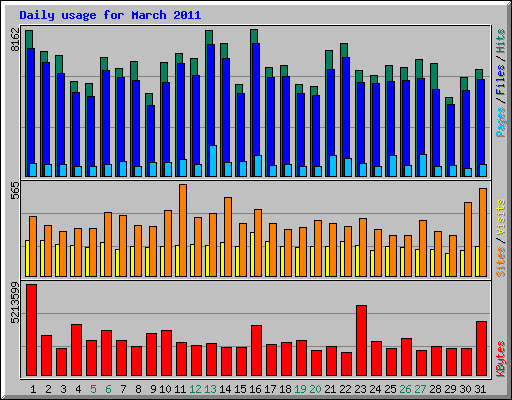Click the blue Files bar for day 16
Screen dimensions: 512x400
pos(256,98)
